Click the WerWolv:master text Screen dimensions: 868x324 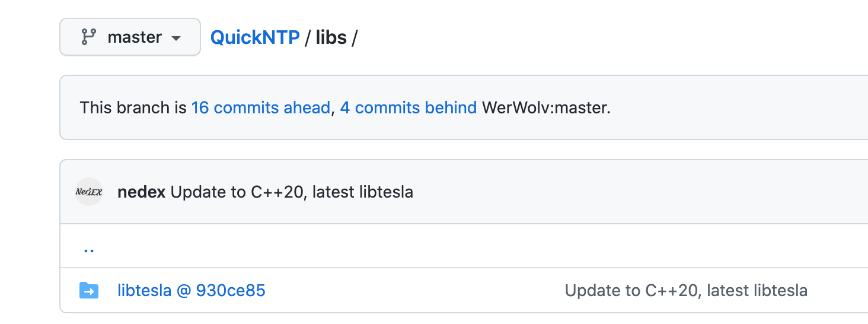(x=545, y=107)
